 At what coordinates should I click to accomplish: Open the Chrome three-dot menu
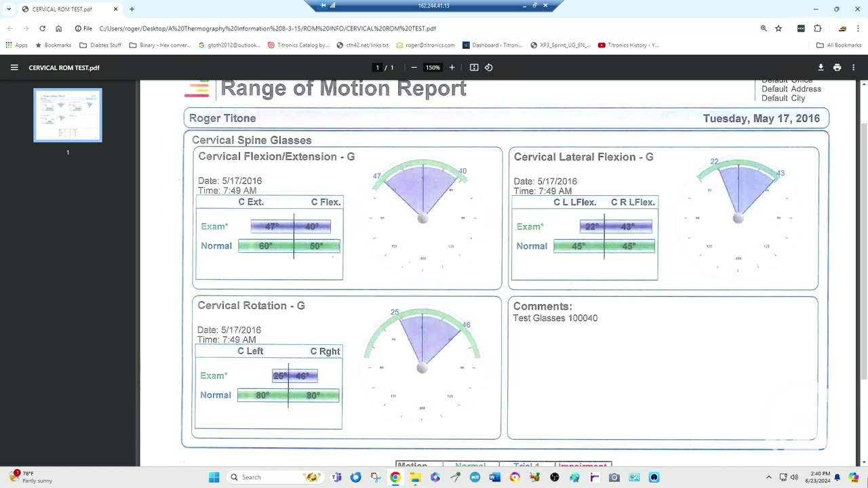pos(858,28)
